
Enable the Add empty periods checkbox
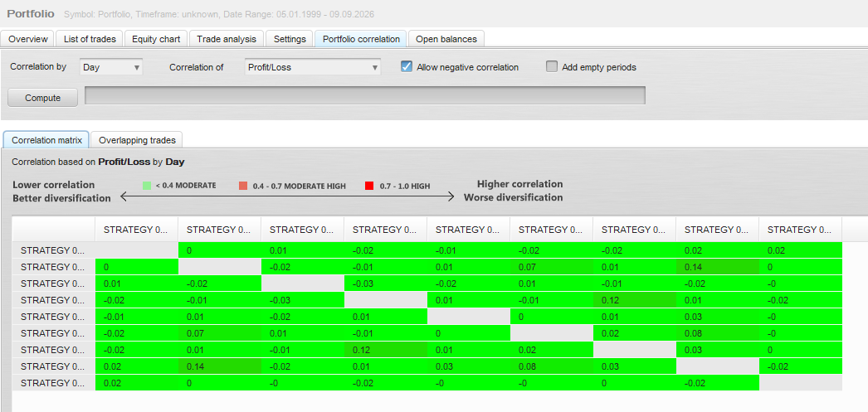point(551,67)
